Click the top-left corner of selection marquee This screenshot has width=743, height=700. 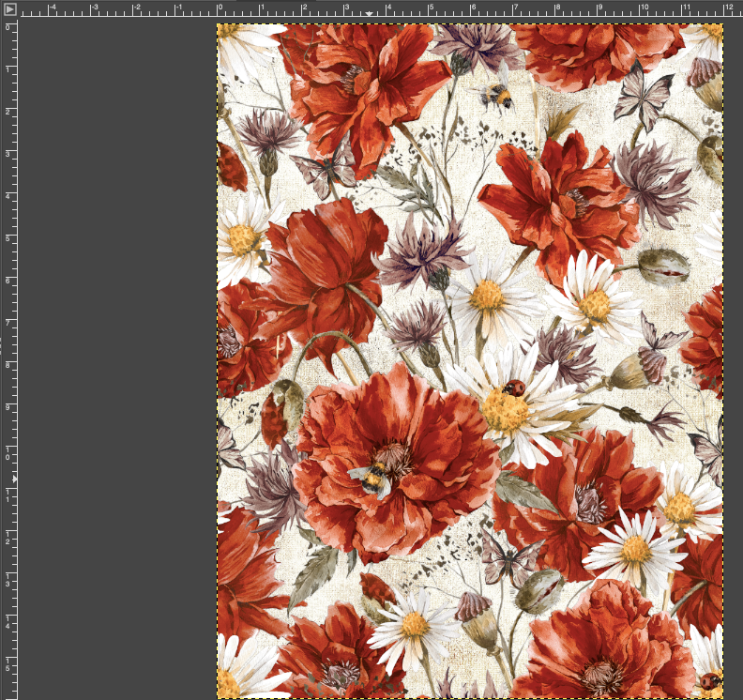pos(218,25)
